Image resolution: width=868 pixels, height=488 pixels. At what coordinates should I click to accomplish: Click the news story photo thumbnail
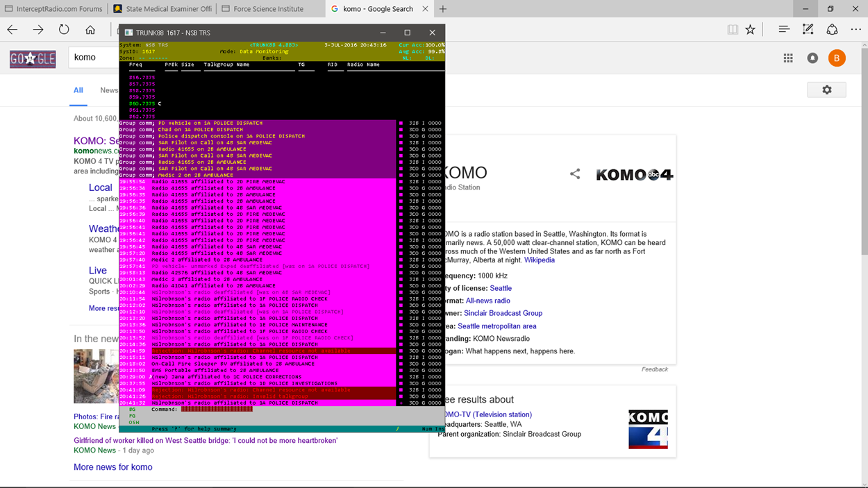(96, 376)
